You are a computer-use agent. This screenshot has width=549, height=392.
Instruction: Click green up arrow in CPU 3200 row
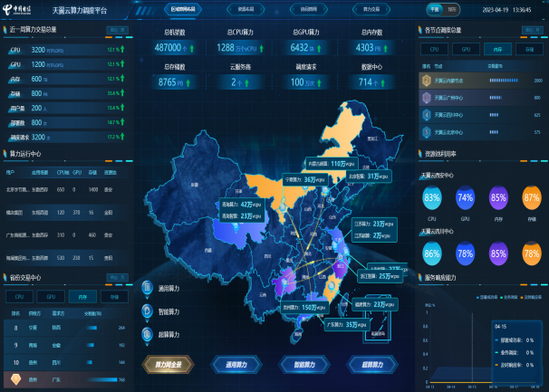[x=122, y=49]
